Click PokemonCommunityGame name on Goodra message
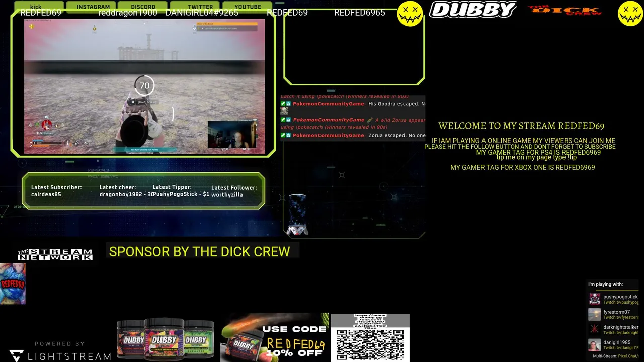The image size is (644, 362). click(x=328, y=104)
